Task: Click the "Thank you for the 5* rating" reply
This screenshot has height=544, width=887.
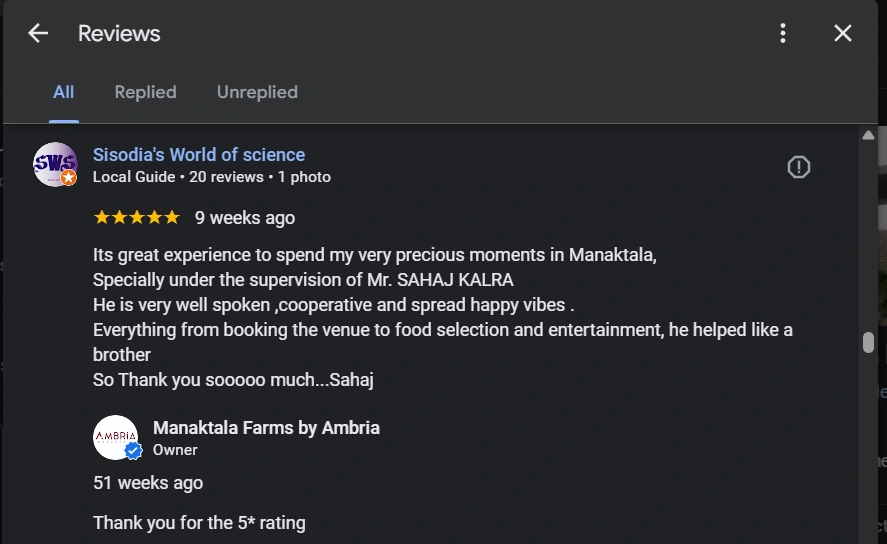Action: (199, 522)
